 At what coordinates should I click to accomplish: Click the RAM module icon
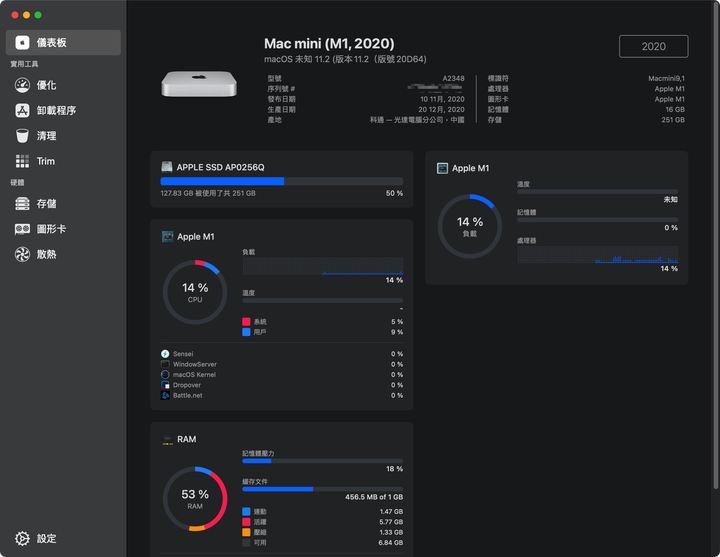coord(168,439)
